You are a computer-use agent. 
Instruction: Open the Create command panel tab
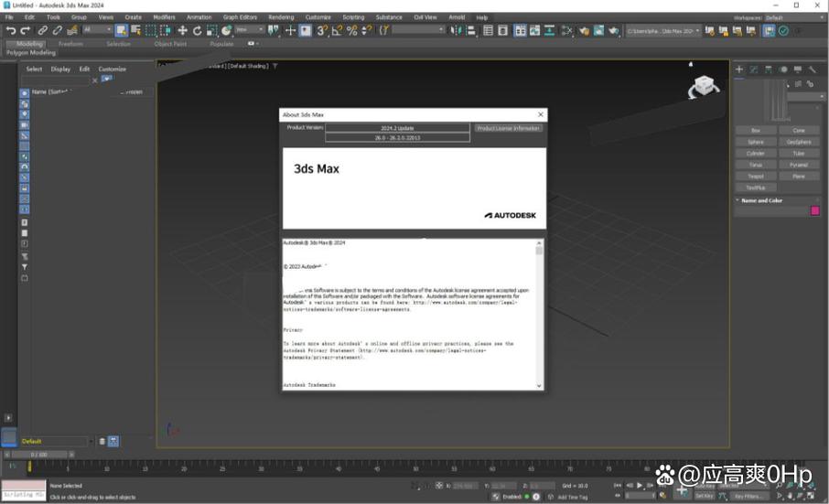tap(739, 70)
